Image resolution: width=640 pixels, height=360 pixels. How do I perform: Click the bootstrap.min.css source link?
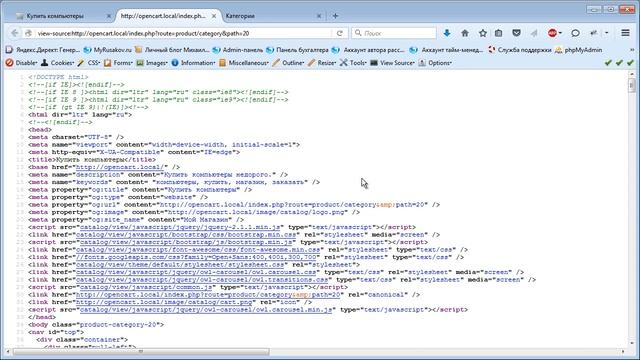(186, 235)
